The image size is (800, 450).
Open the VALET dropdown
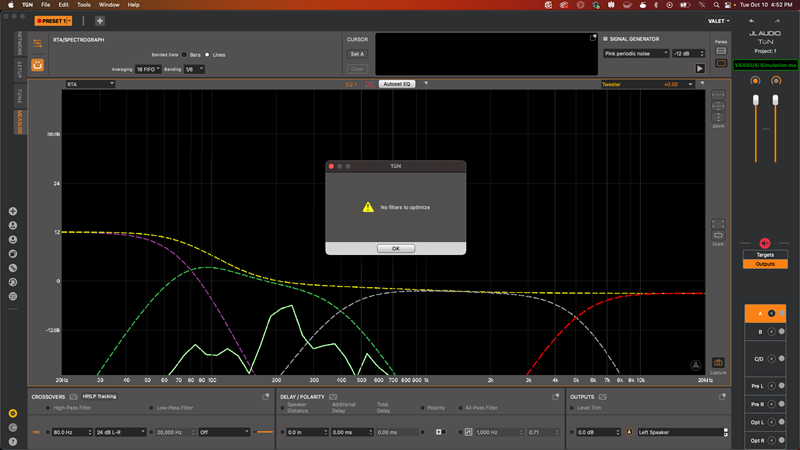click(718, 21)
